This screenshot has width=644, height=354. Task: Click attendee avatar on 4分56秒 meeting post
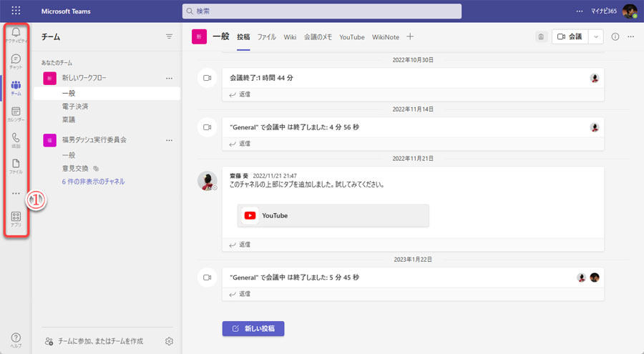595,127
